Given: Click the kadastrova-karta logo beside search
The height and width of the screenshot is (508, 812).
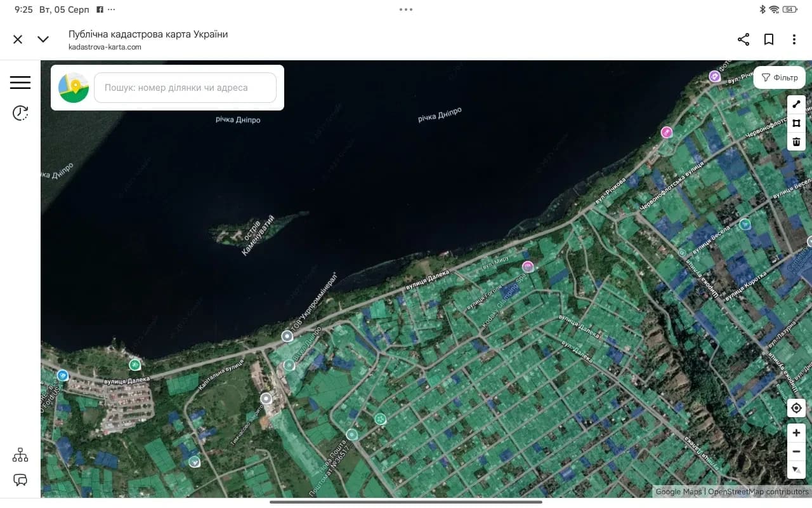Looking at the screenshot, I should click(x=74, y=88).
